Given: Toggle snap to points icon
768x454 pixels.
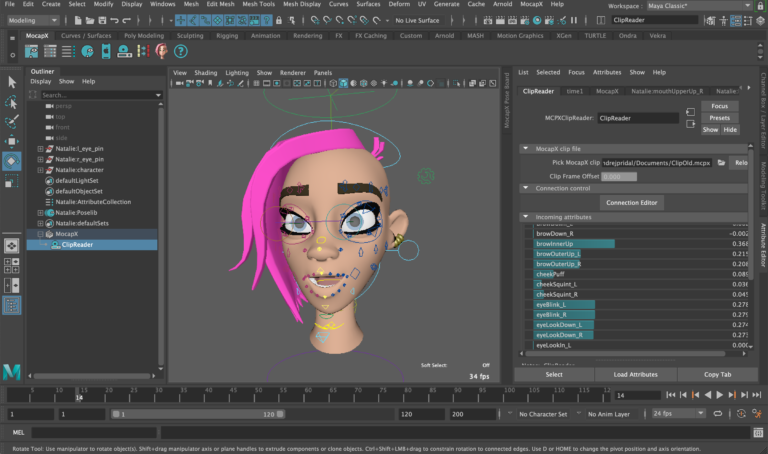Looking at the screenshot, I should (x=339, y=20).
